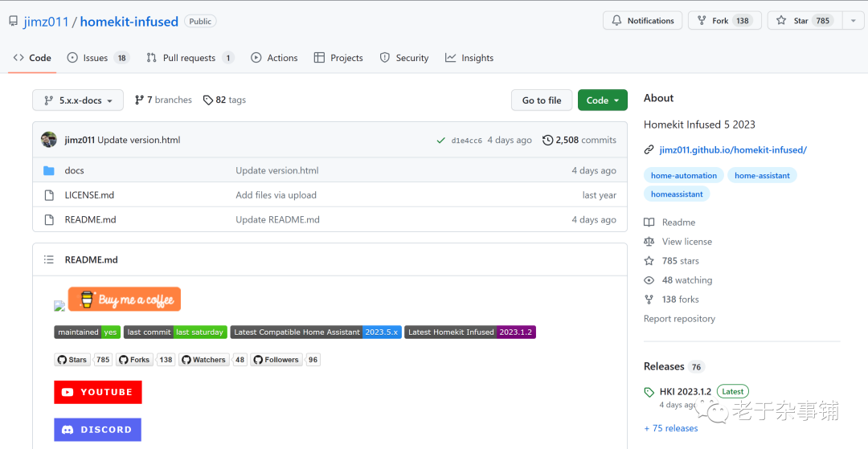
Task: Click the jimz011 avatar in commit row
Action: (x=49, y=140)
